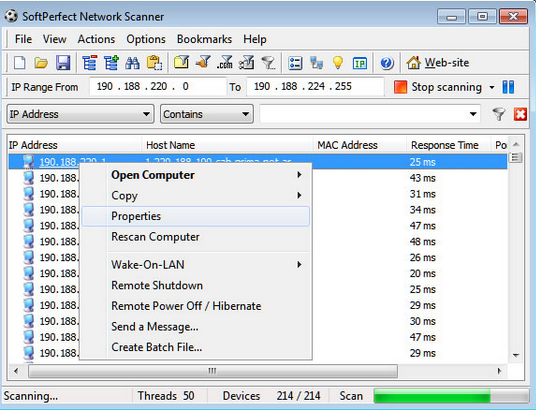Viewport: 536px width, 410px height.
Task: Click the row with 43 ms response time
Action: click(258, 178)
